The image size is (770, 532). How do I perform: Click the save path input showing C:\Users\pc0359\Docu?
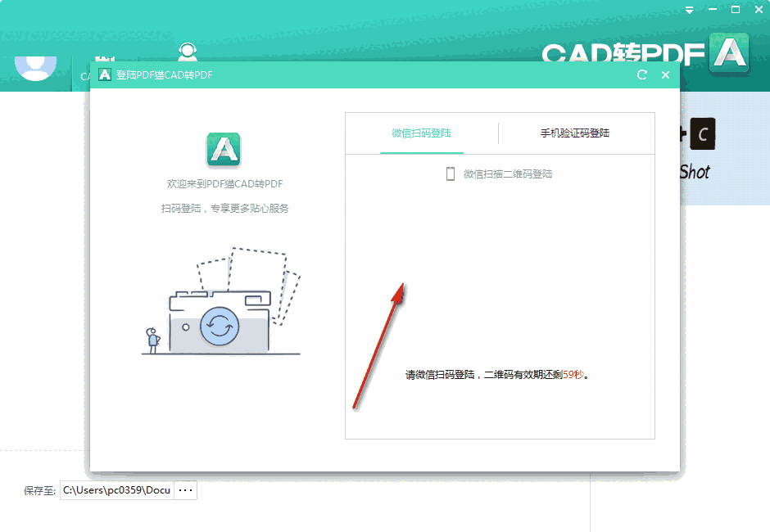115,489
